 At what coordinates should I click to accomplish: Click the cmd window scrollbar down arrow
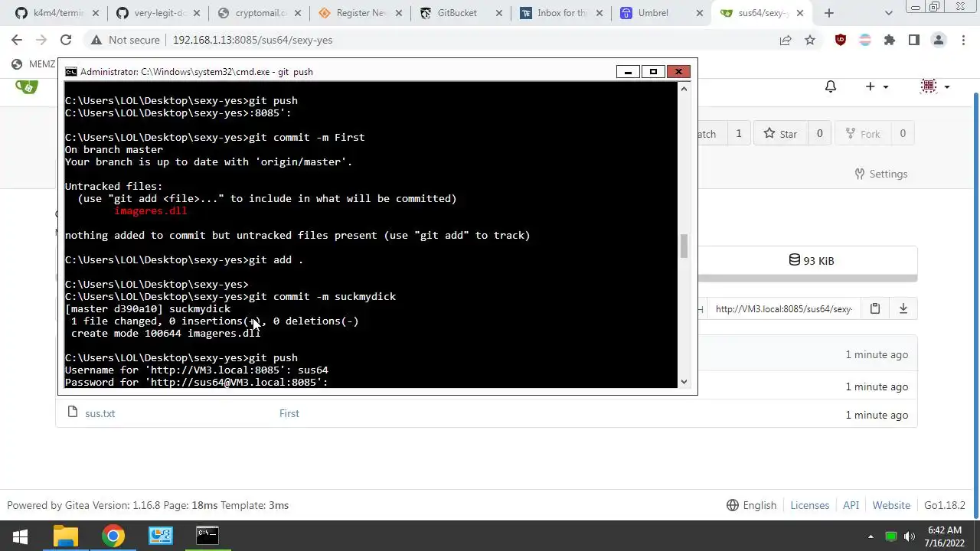pos(684,382)
